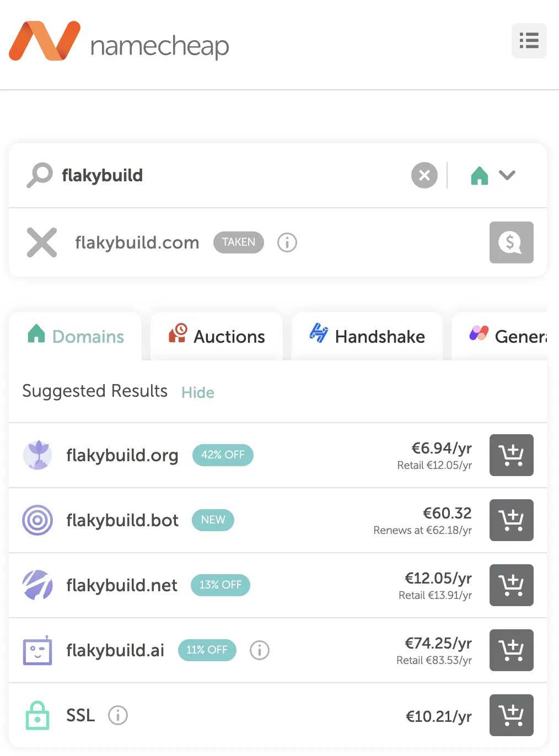Viewport: 559px width, 756px height.
Task: Clear the search with the X button
Action: point(424,175)
